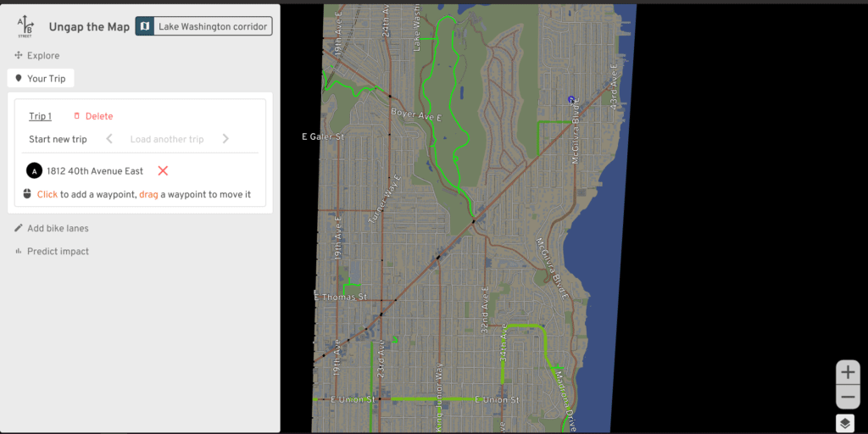Click the 43rd Ave E map label

(x=614, y=86)
